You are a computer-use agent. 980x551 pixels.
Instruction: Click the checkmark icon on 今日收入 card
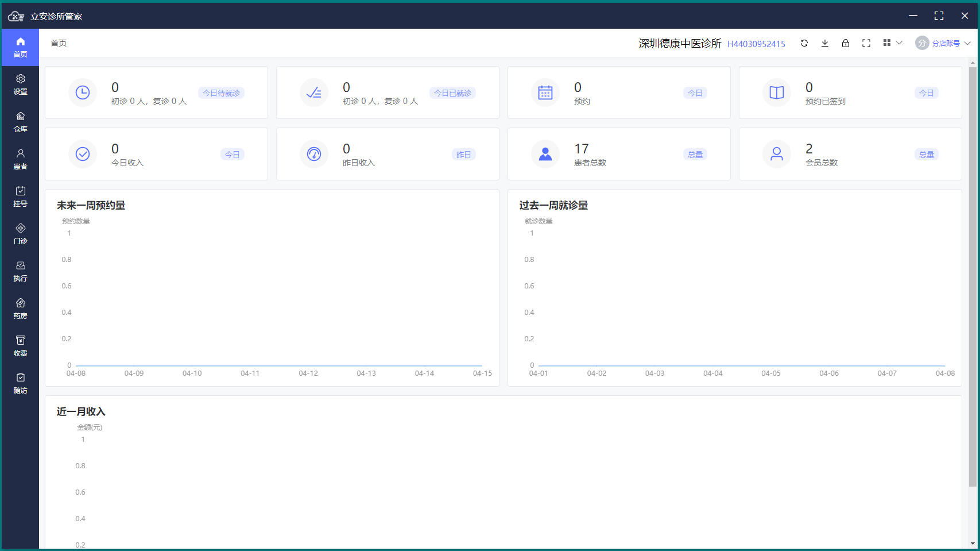(x=83, y=154)
